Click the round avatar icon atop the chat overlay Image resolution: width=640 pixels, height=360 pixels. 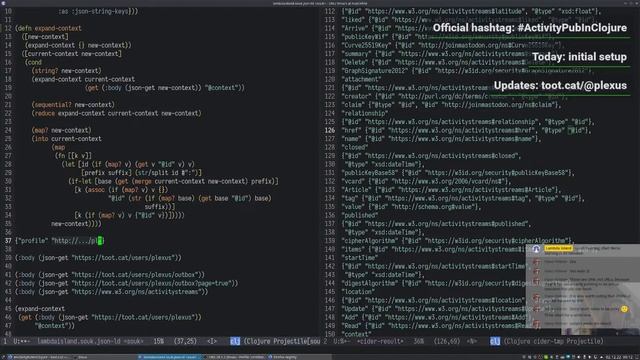tap(536, 249)
